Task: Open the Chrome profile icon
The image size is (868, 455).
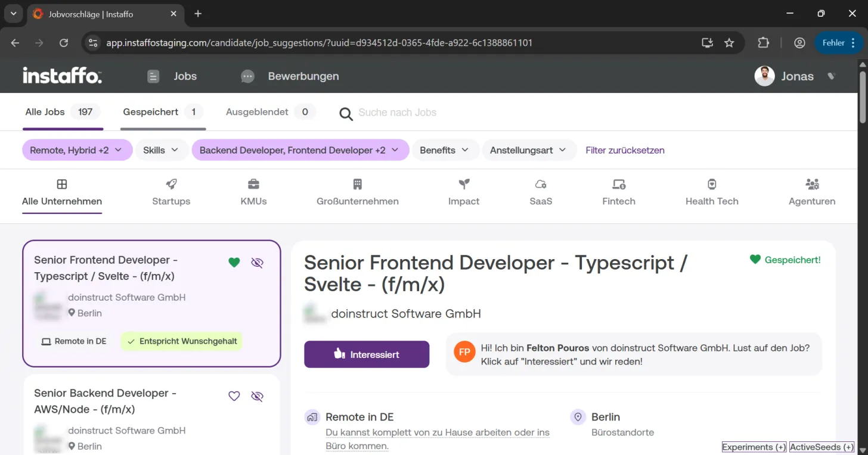Action: (799, 43)
